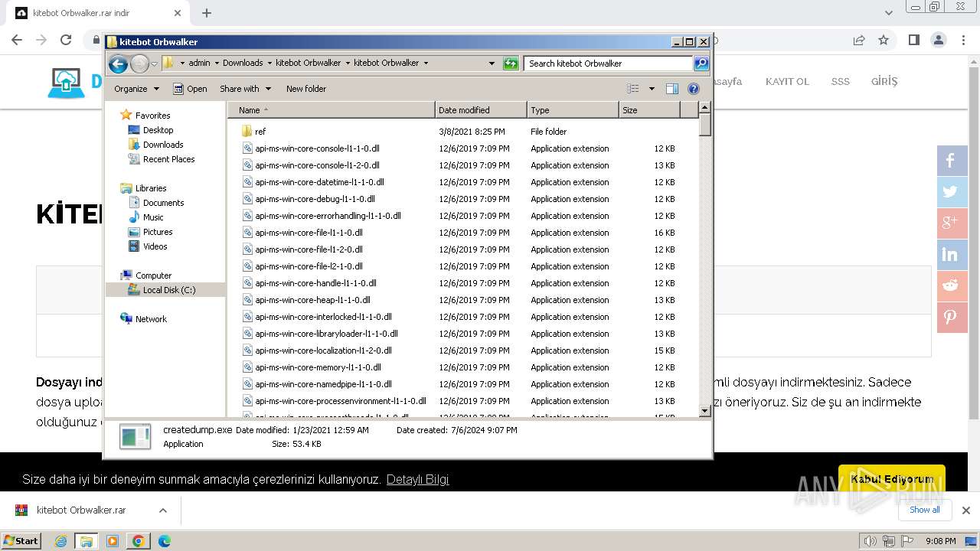Click Show all downloads button
The height and width of the screenshot is (551, 980).
click(x=924, y=510)
